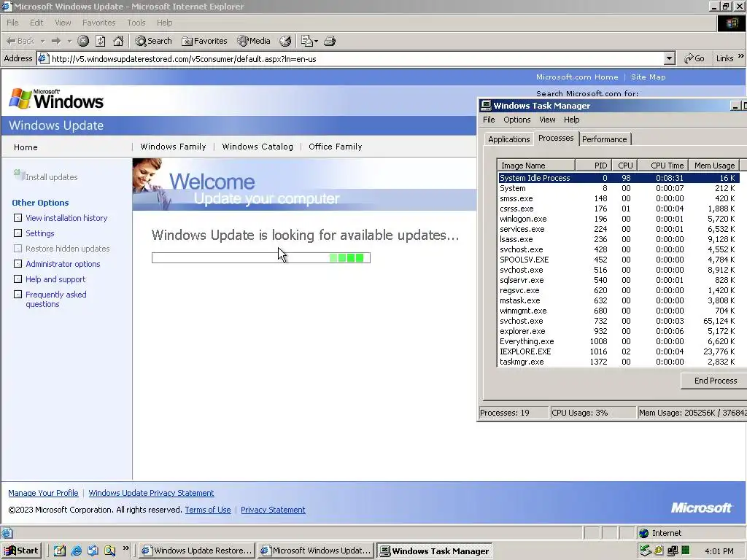Viewport: 747px width, 560px height.
Task: Select the IEXPLORE.EXE process row
Action: [619, 351]
